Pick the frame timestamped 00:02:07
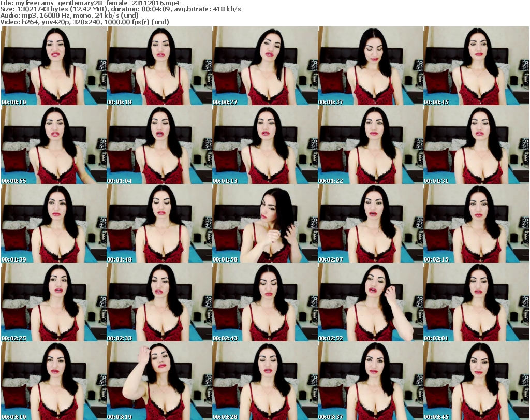Screen dimensions: 530x420 tap(371, 224)
